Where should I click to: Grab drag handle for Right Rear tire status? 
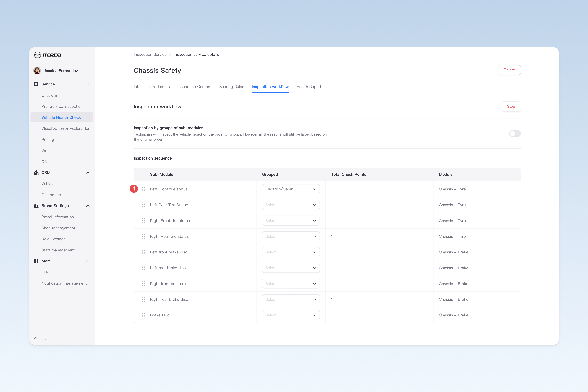coord(144,237)
